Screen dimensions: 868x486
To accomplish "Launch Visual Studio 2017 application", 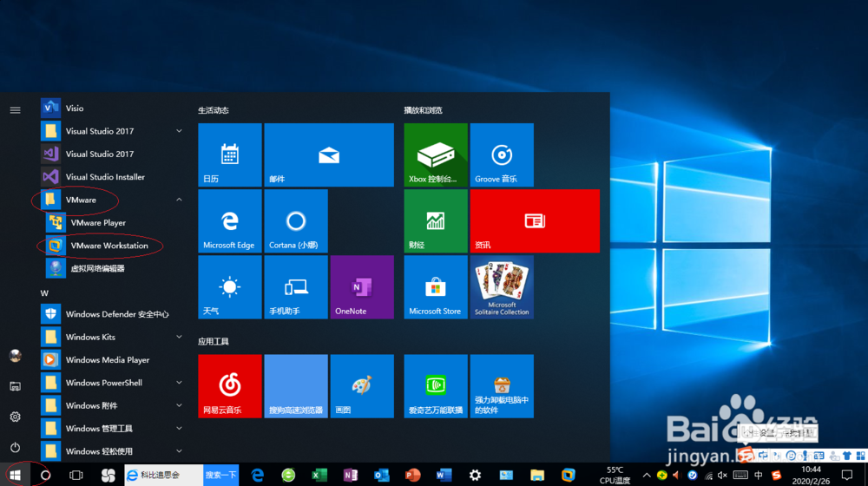I will [111, 154].
